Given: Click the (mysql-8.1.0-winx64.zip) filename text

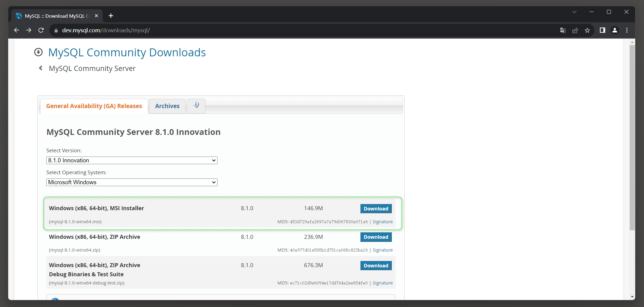Looking at the screenshot, I should [75, 250].
